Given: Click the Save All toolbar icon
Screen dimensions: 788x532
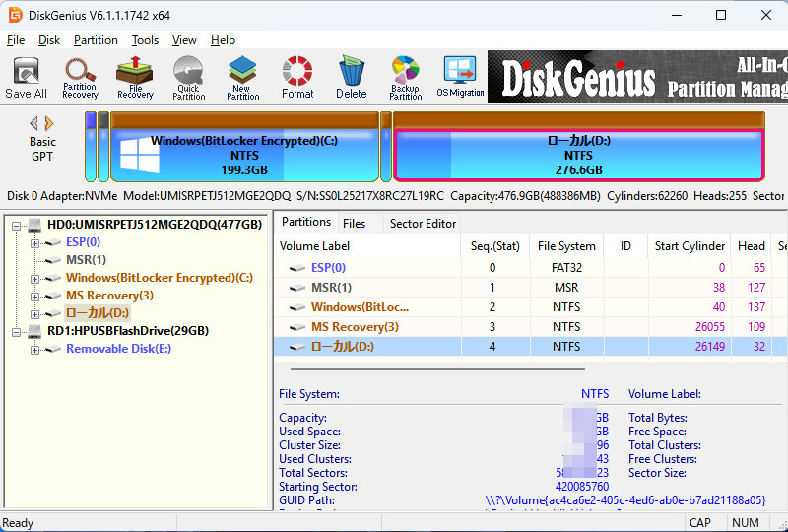Looking at the screenshot, I should [26, 77].
